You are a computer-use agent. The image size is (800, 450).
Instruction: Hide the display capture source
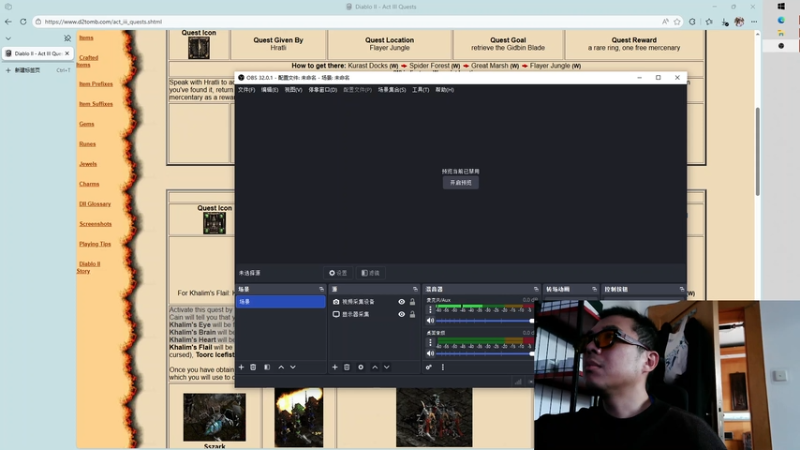(402, 314)
